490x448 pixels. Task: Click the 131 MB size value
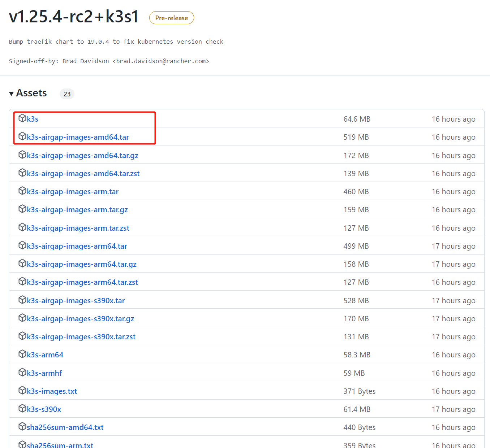(x=356, y=337)
